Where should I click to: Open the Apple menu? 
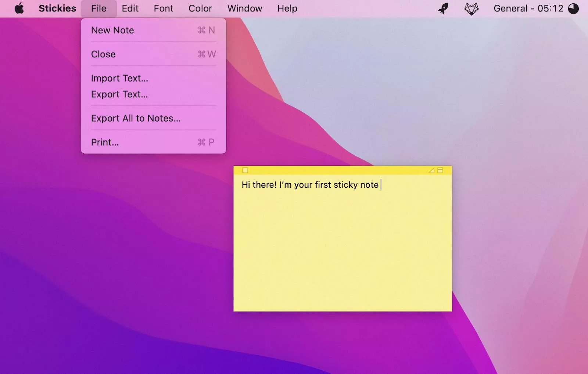[x=19, y=8]
